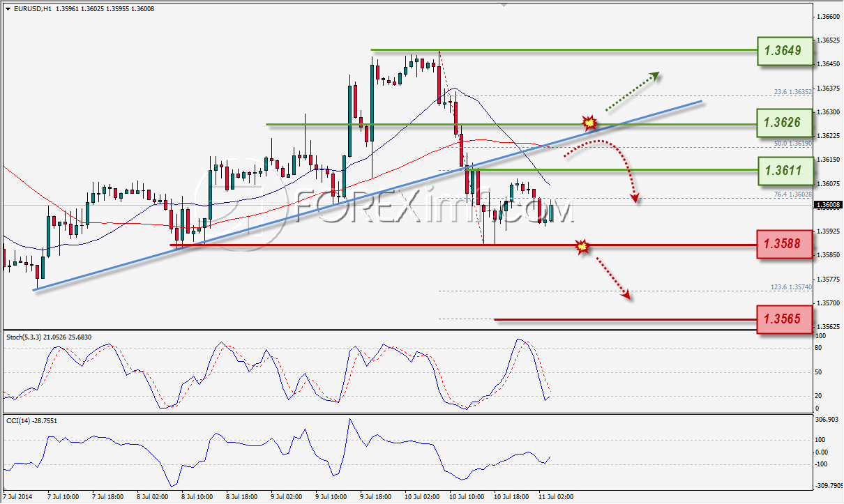The image size is (844, 504).
Task: Select the 1.3565 red support label
Action: tap(786, 319)
